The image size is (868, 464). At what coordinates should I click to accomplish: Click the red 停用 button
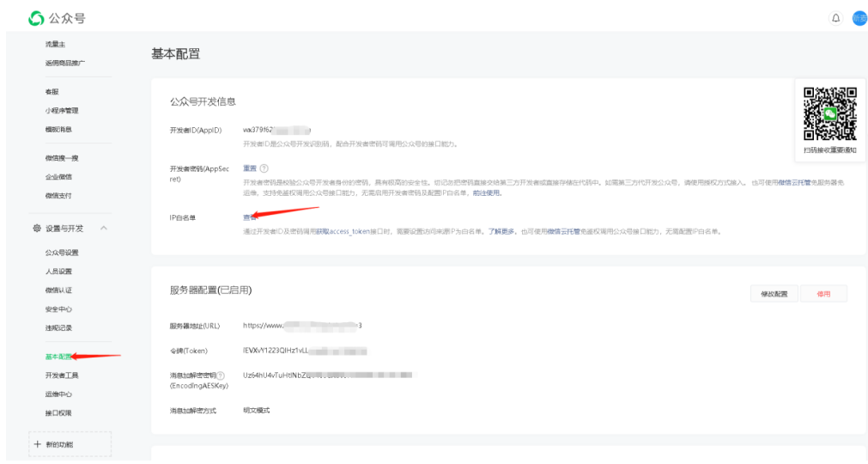tap(823, 294)
